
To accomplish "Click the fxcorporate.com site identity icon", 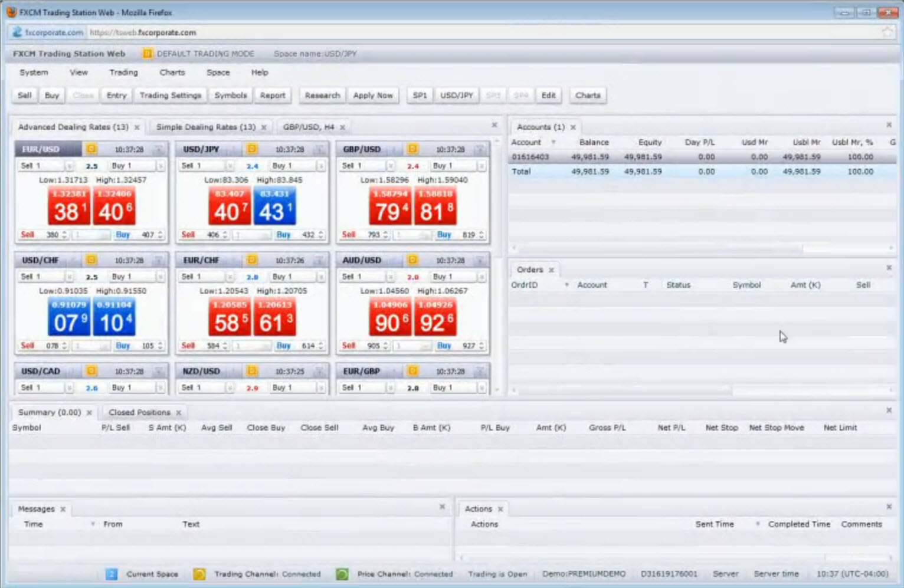I will 17,32.
